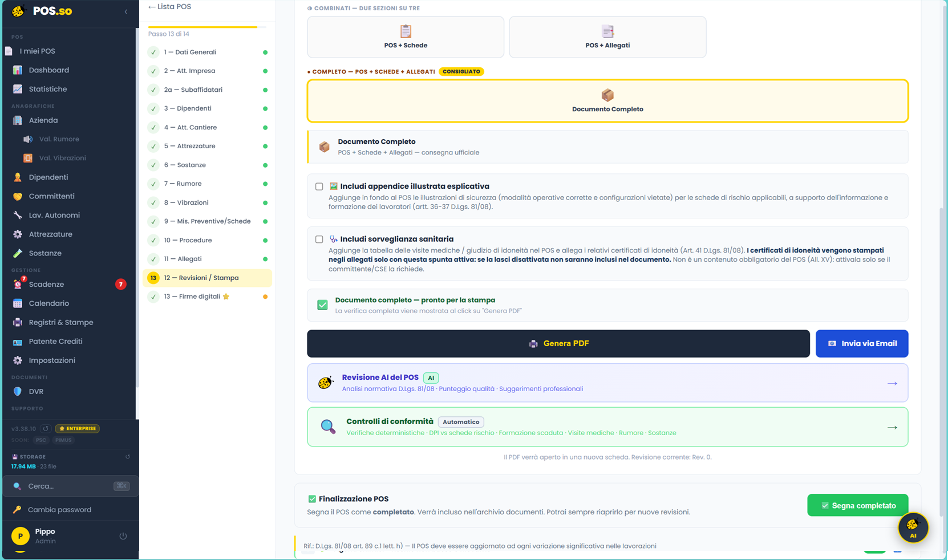Open Revisione AI del POS arrow
The height and width of the screenshot is (560, 948).
(892, 383)
